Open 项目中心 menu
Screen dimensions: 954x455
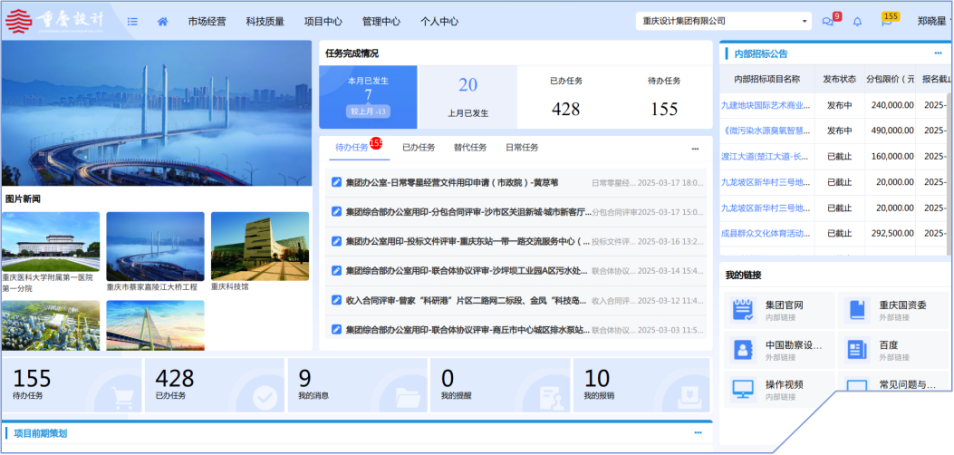(323, 21)
